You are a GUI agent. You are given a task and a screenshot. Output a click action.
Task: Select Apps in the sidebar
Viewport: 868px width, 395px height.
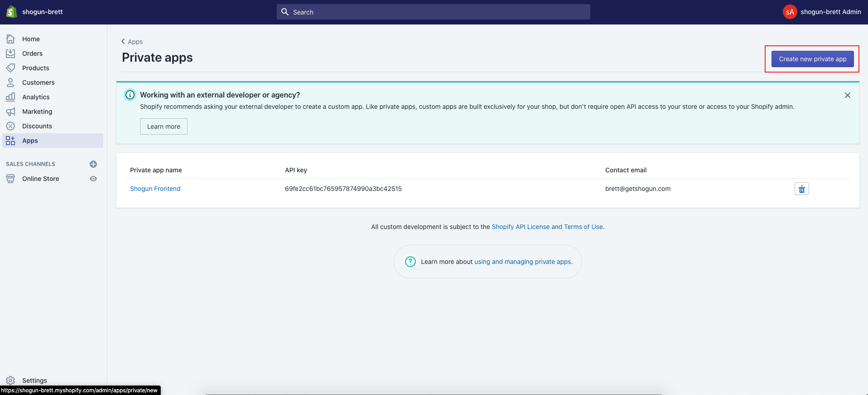point(53,141)
